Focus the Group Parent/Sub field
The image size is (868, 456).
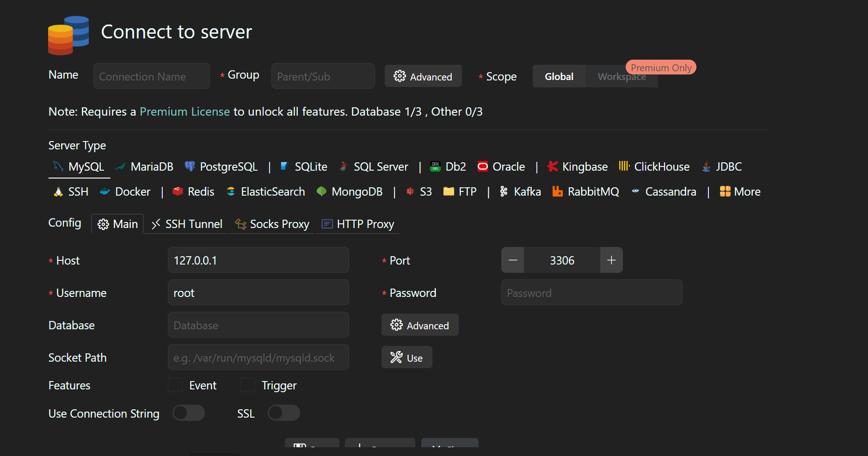[x=323, y=76]
